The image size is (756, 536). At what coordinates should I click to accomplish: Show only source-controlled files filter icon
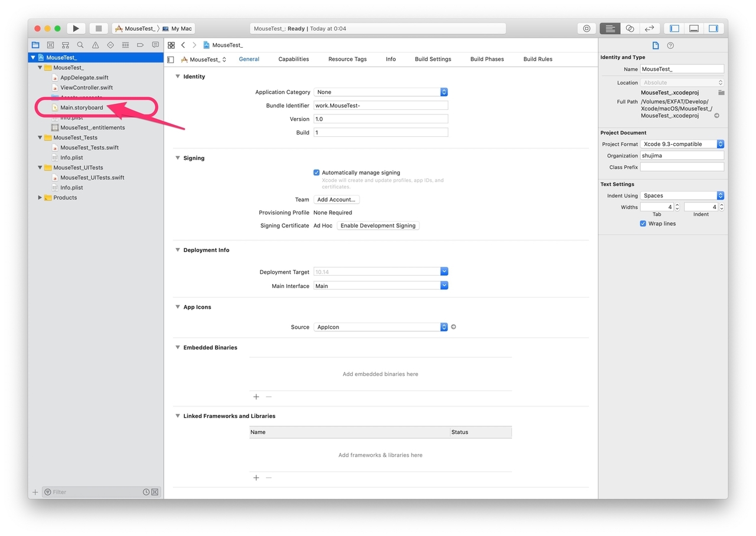(x=155, y=492)
